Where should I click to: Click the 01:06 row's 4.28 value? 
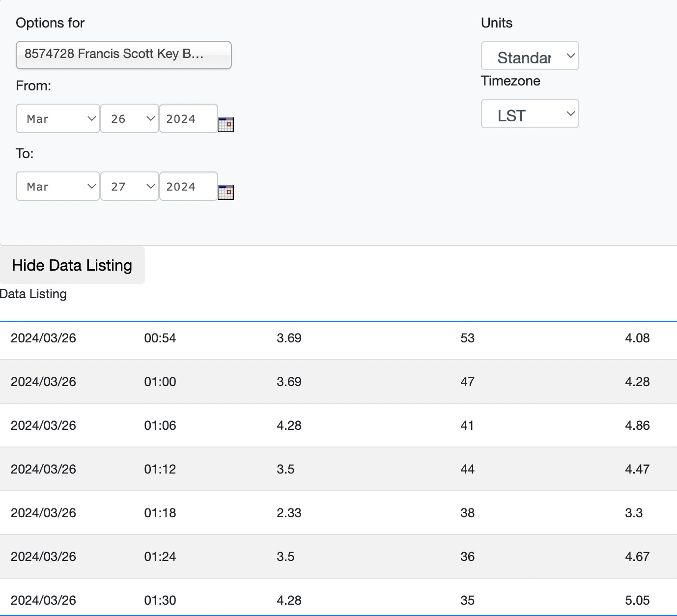coord(289,425)
